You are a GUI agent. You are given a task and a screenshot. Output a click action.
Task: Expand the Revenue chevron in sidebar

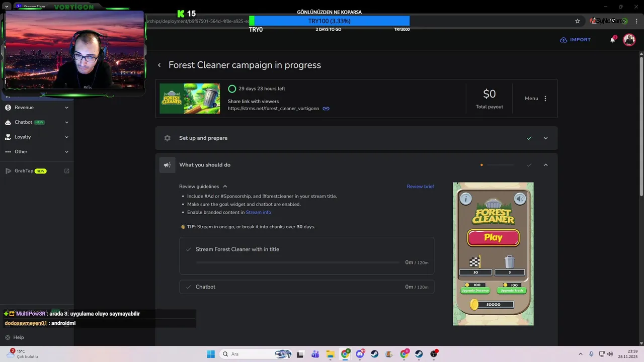[x=66, y=108]
